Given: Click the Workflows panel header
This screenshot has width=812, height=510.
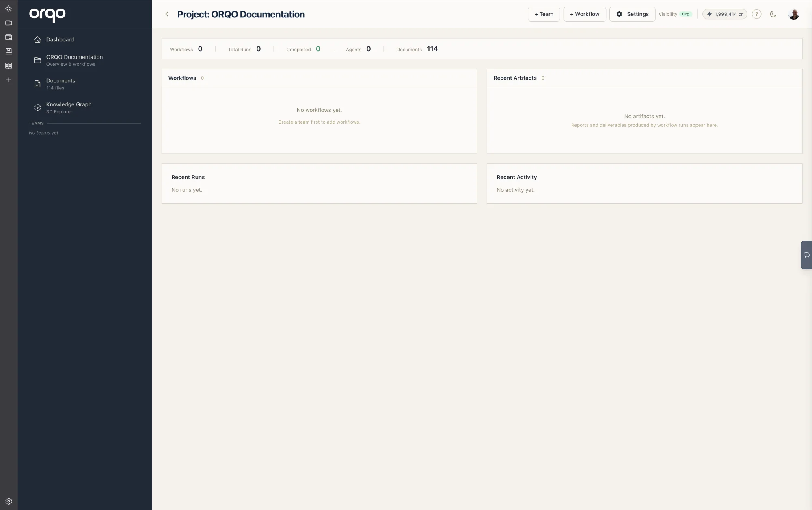Looking at the screenshot, I should tap(319, 78).
